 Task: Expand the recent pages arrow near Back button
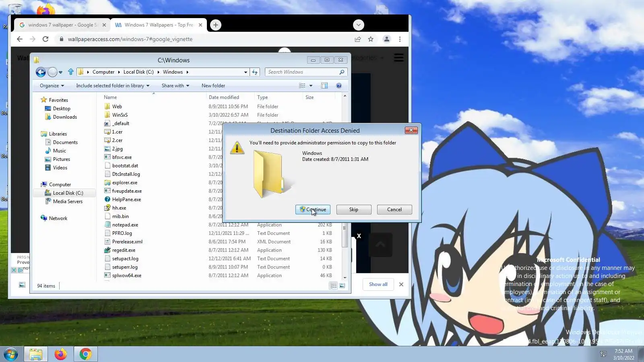click(x=60, y=72)
